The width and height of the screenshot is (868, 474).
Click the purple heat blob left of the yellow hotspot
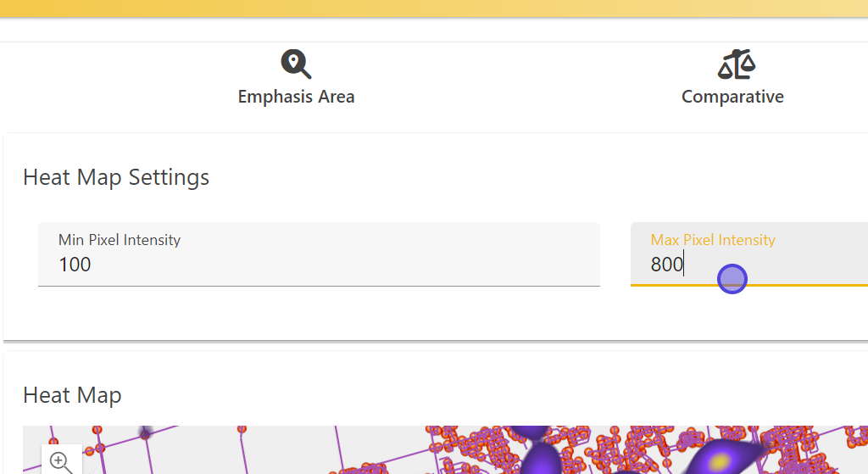(539, 459)
